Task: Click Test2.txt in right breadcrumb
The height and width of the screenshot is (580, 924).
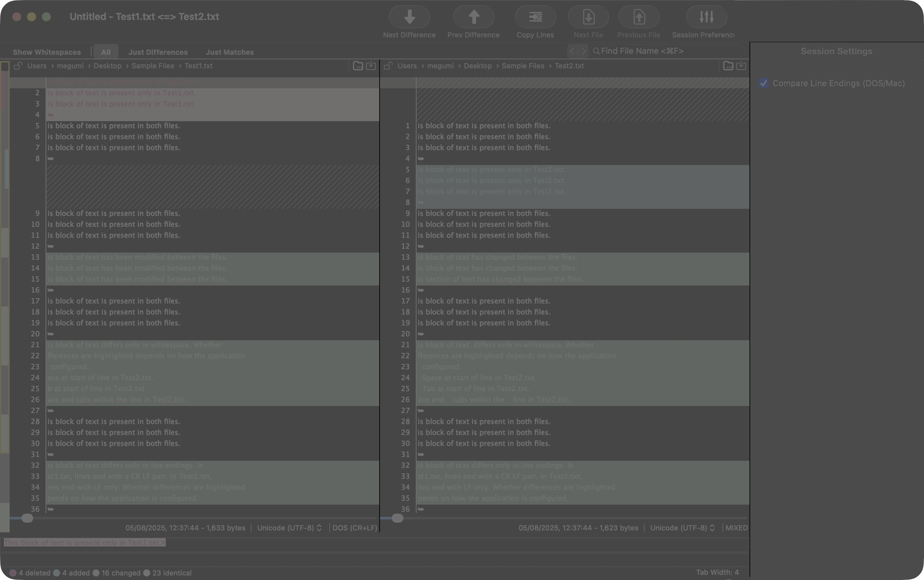Action: click(569, 66)
